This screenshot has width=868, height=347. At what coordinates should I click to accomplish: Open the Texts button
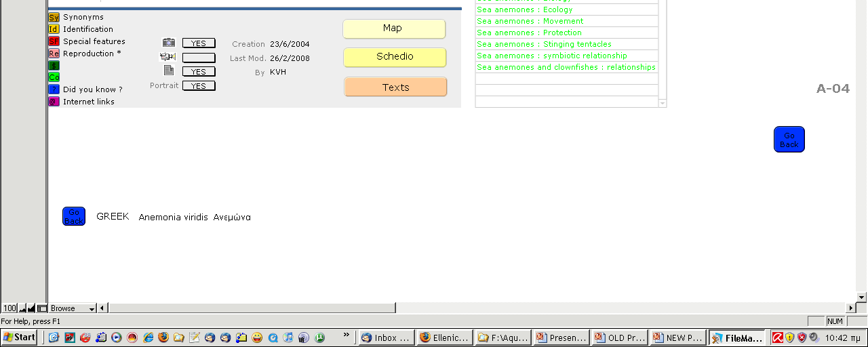click(395, 87)
